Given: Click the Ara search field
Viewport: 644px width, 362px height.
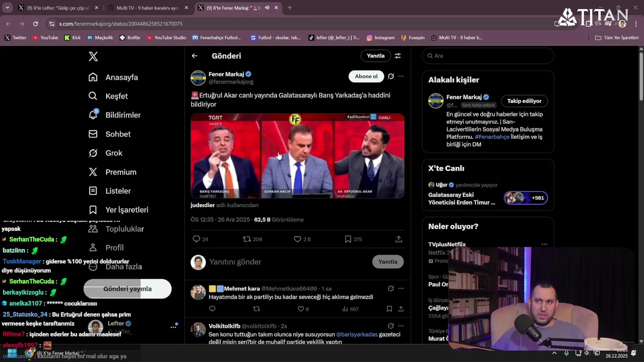Looking at the screenshot, I should tap(488, 56).
